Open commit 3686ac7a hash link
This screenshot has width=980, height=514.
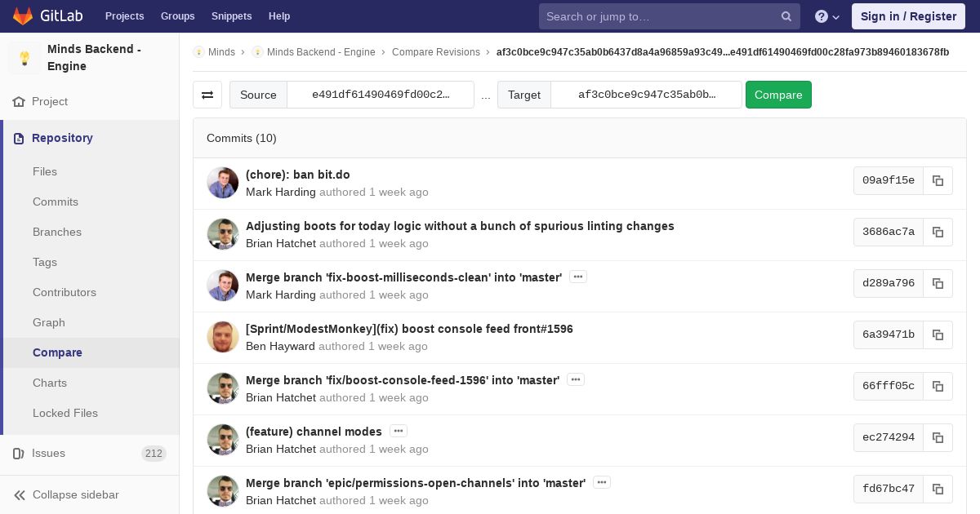point(889,232)
